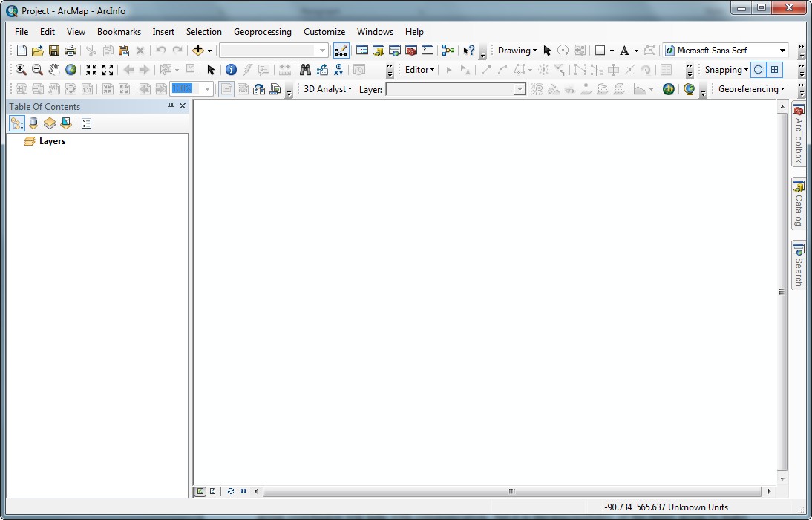Click the Go To XY icon

point(338,70)
